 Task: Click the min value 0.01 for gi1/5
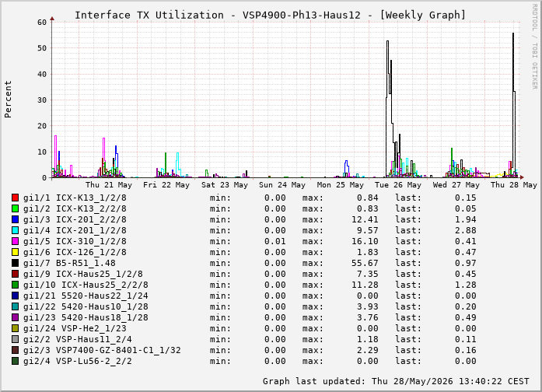point(275,241)
